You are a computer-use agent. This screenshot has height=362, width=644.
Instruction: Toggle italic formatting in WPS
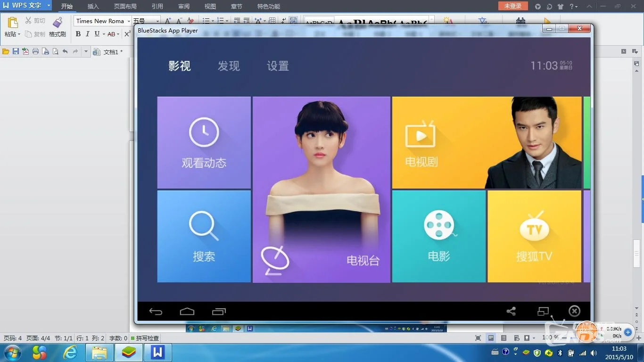[87, 34]
